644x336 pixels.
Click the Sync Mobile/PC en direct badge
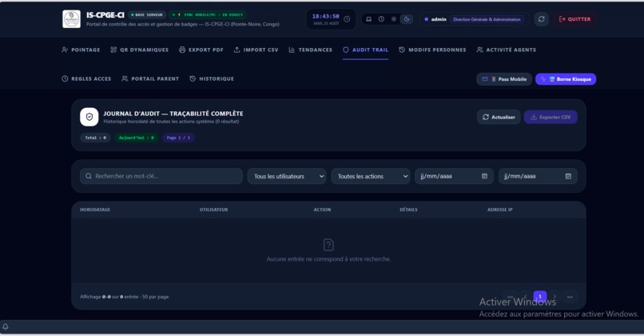pyautogui.click(x=208, y=15)
